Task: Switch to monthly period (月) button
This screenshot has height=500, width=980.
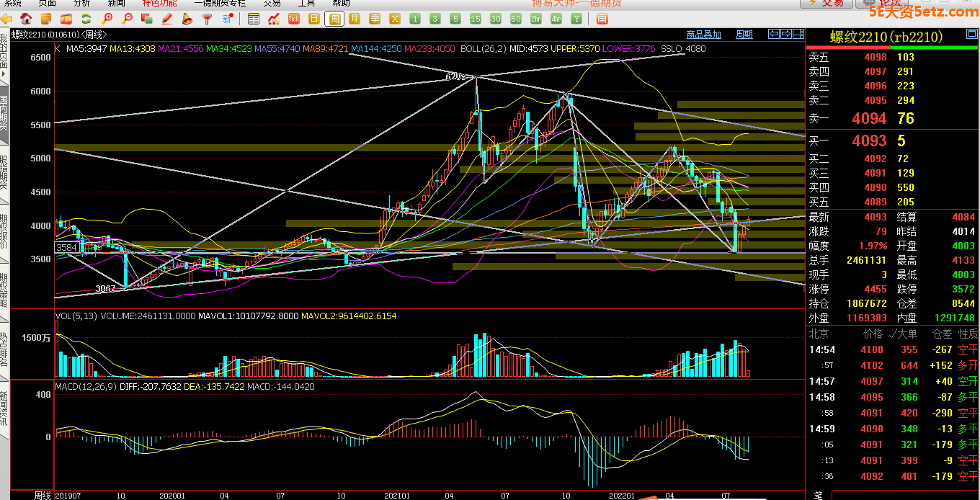Action: 355,19
